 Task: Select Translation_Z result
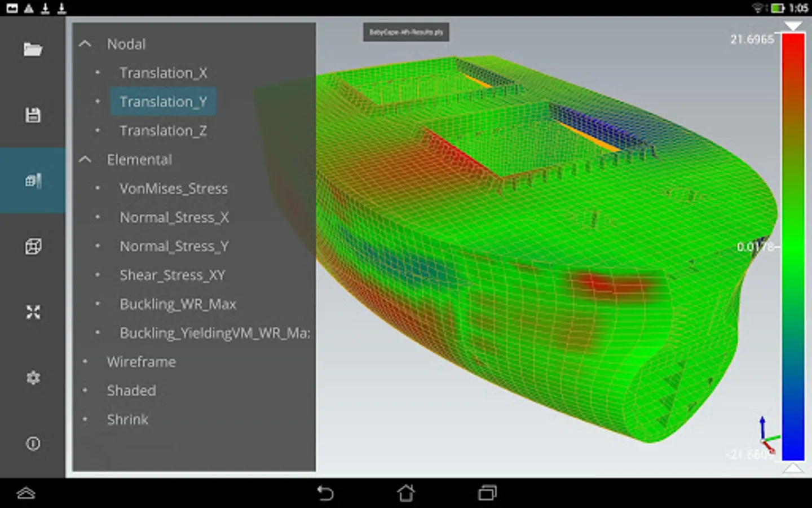click(164, 130)
